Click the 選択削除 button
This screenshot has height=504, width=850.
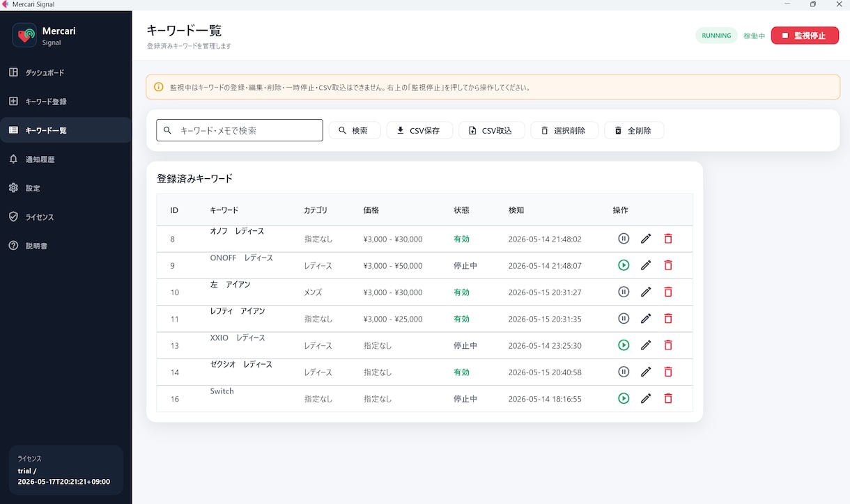(x=564, y=130)
